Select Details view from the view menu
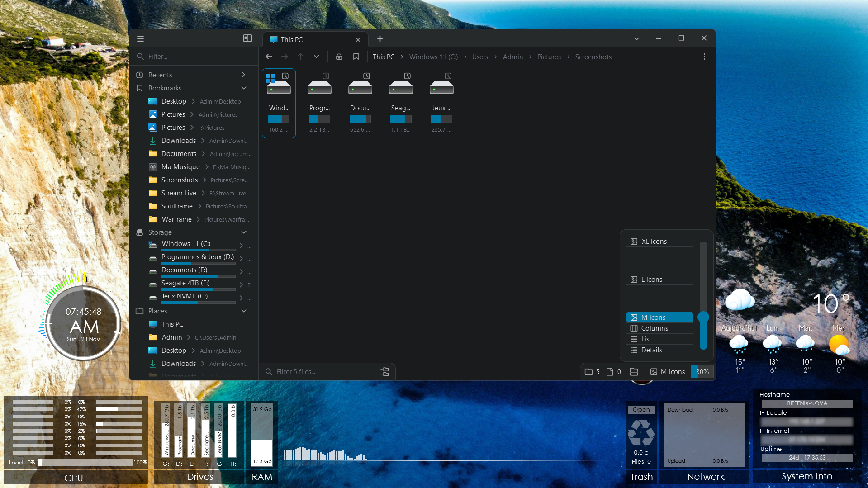The width and height of the screenshot is (868, 488). click(651, 350)
